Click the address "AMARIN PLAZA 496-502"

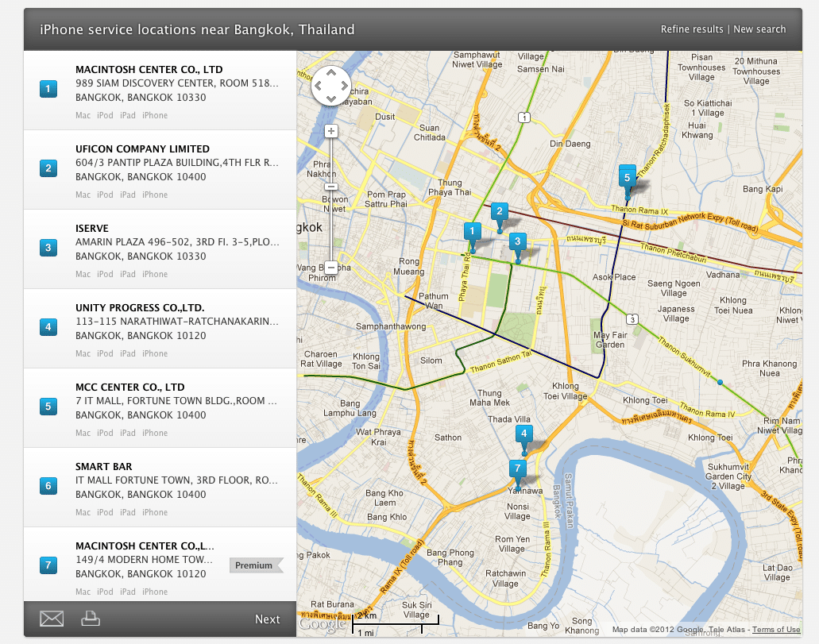tap(177, 242)
